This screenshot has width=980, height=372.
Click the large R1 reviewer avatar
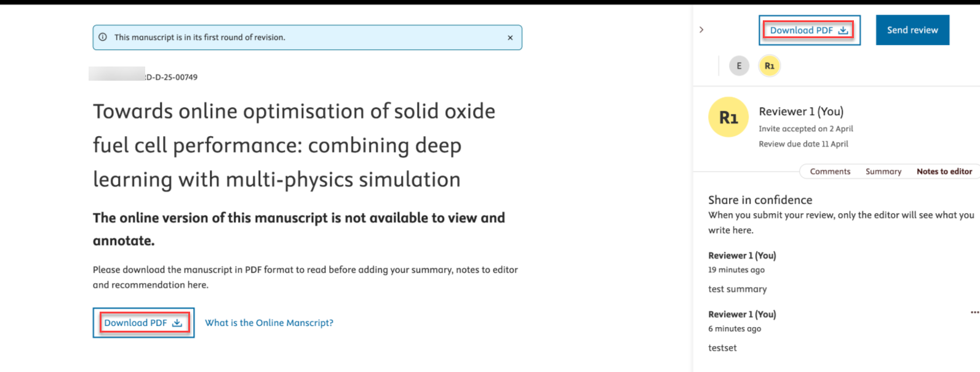pyautogui.click(x=728, y=117)
